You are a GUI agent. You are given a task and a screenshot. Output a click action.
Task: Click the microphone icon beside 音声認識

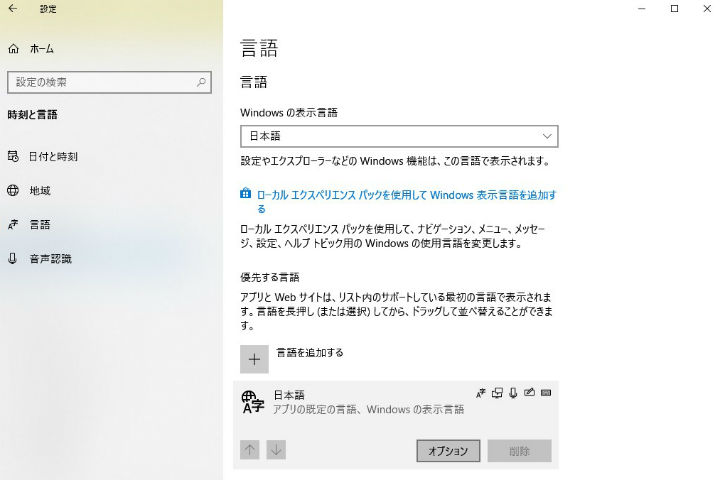pos(13,259)
